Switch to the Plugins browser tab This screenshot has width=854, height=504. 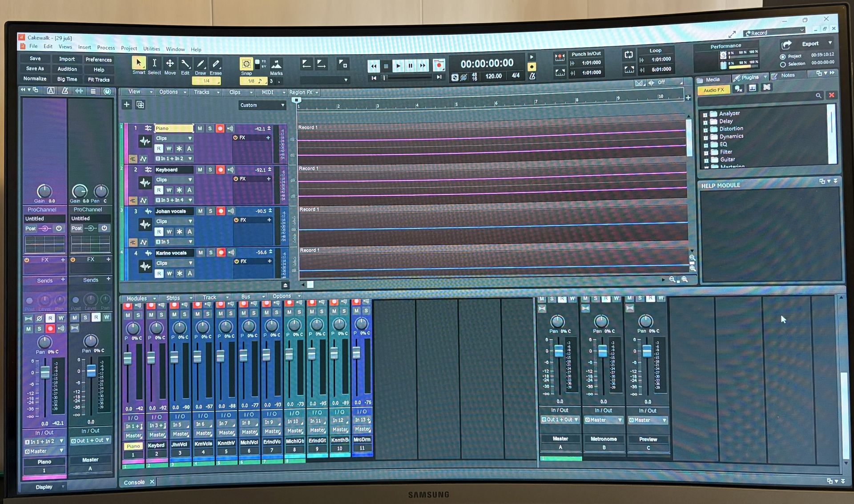749,77
